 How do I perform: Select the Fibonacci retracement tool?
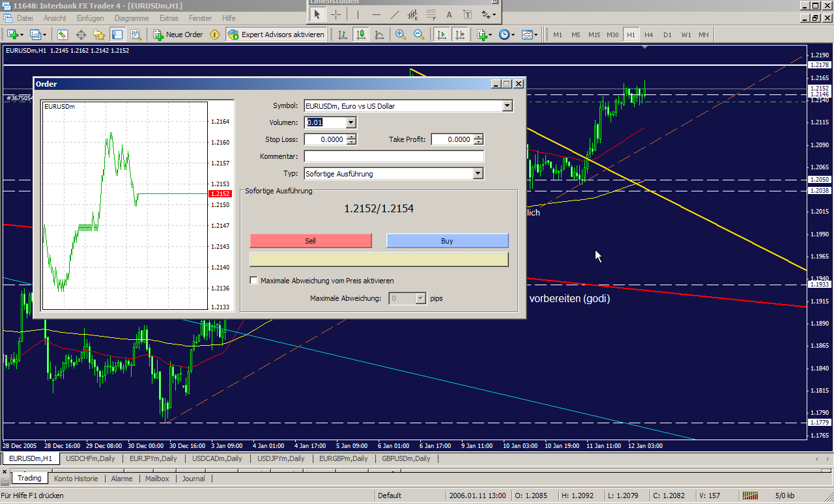tap(431, 14)
